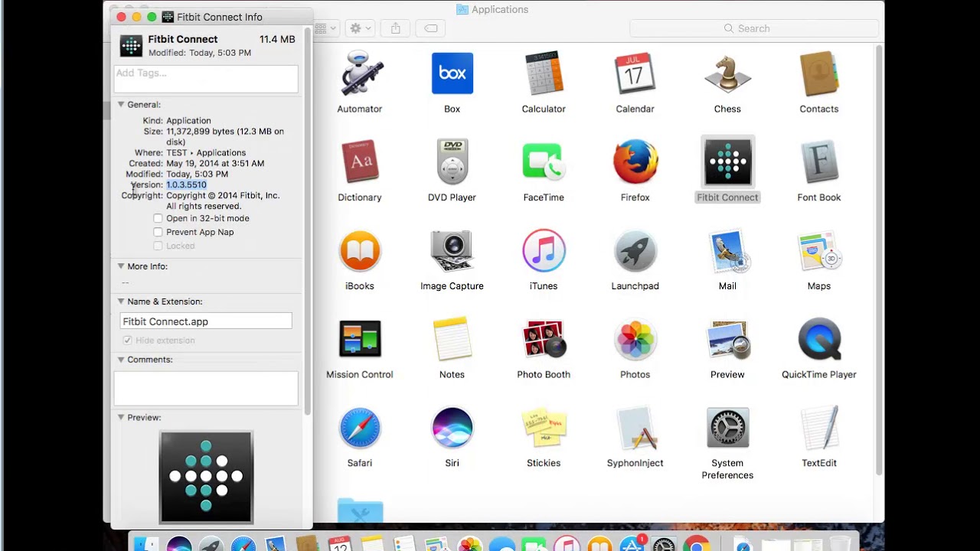The width and height of the screenshot is (980, 551).
Task: Click the Where path TEST Applications
Action: coord(206,152)
